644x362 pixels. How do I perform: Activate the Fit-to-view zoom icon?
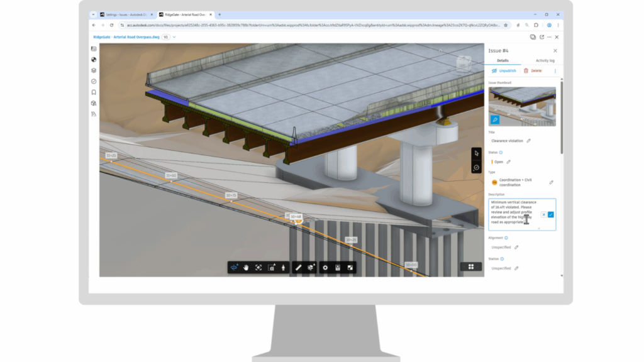coord(258,267)
